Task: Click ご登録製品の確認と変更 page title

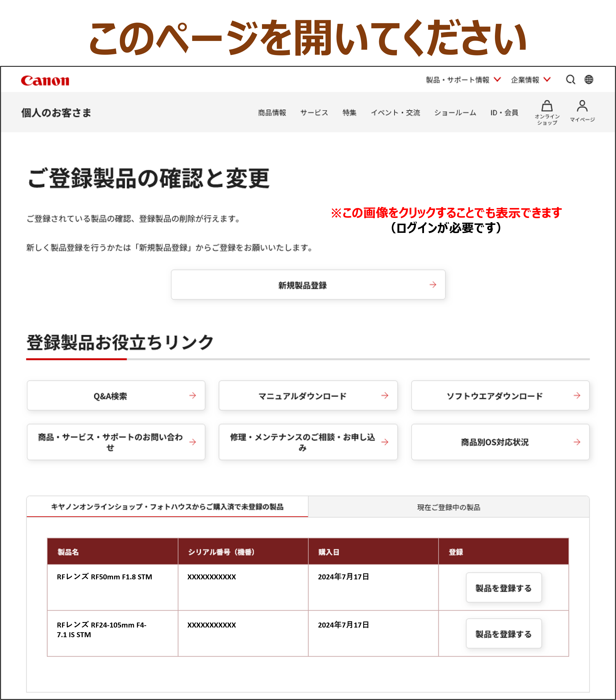Action: click(149, 178)
